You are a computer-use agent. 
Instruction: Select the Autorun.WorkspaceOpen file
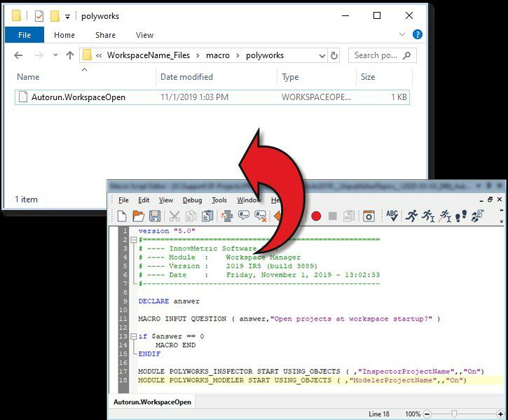212,97
